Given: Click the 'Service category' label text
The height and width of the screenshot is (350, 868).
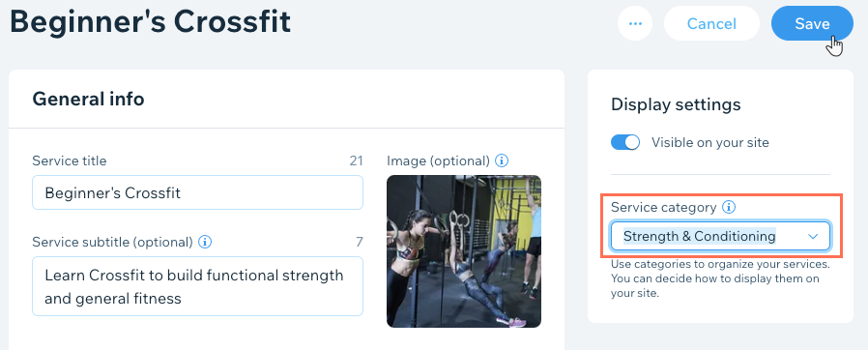Looking at the screenshot, I should (664, 208).
